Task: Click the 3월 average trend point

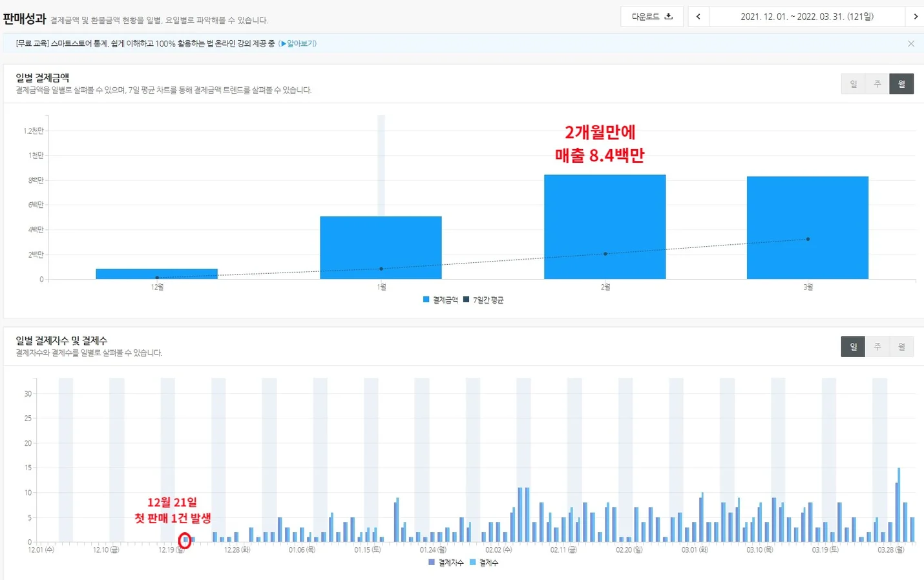Action: (x=808, y=239)
